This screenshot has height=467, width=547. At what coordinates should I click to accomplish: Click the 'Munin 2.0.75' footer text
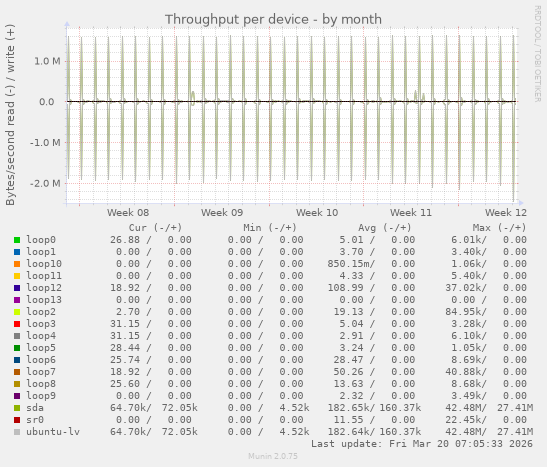click(x=273, y=456)
